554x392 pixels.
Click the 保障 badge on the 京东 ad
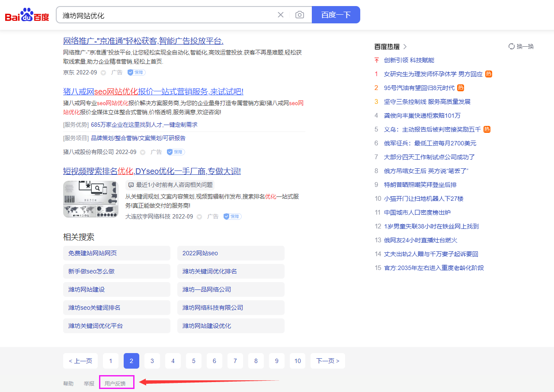click(x=136, y=73)
